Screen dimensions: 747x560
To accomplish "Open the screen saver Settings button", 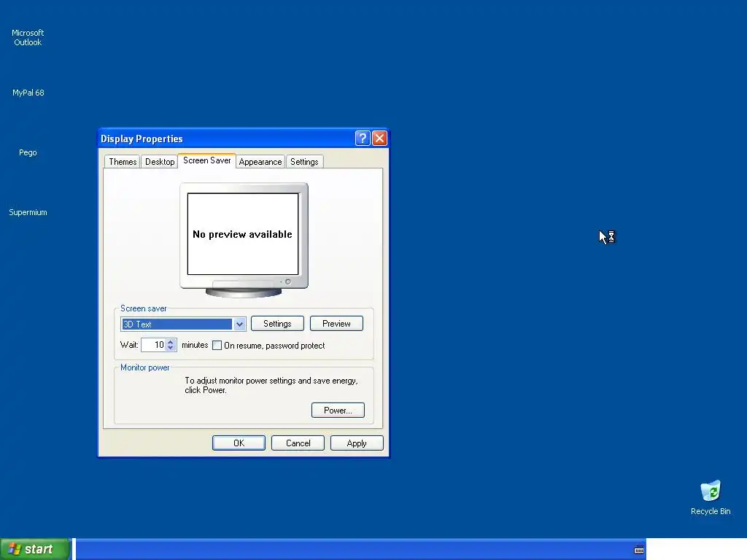I will 277,323.
